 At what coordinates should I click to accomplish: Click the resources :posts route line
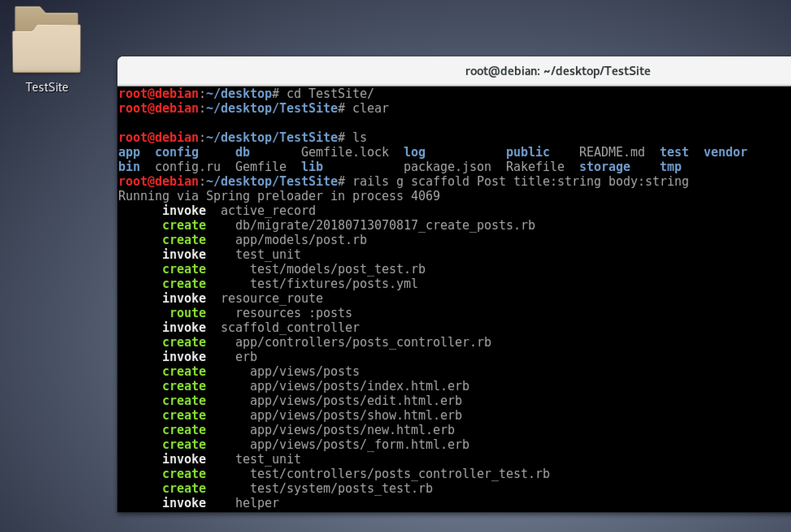[293, 313]
